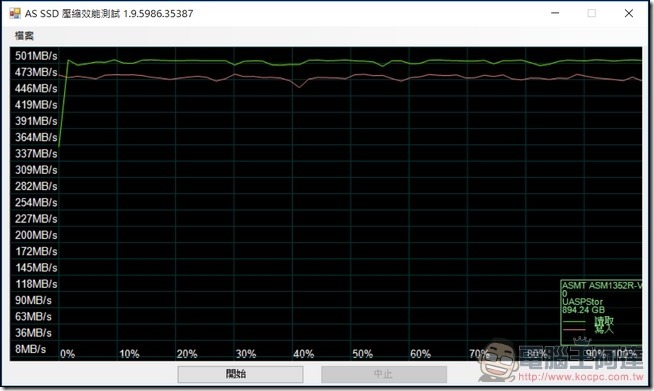This screenshot has width=654, height=391.
Task: Click the 501MB/s axis label
Action: pyautogui.click(x=36, y=56)
